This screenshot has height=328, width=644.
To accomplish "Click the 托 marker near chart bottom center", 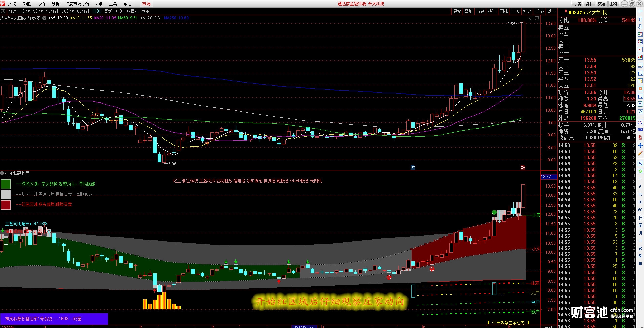I will point(389,277).
